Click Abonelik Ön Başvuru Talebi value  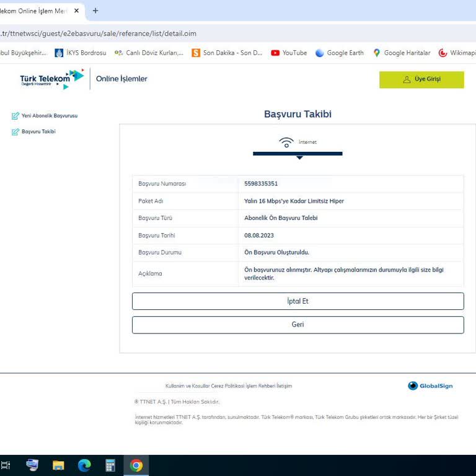[281, 218]
